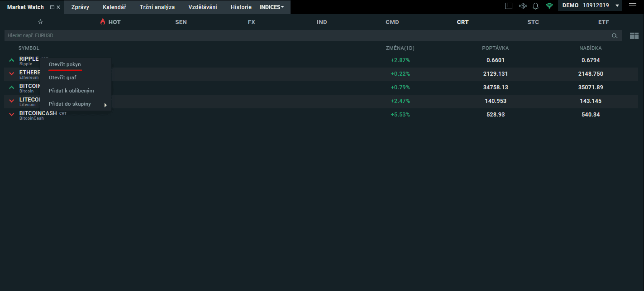
Task: Click the red down arrow beside ETHEREUM
Action: tap(12, 74)
